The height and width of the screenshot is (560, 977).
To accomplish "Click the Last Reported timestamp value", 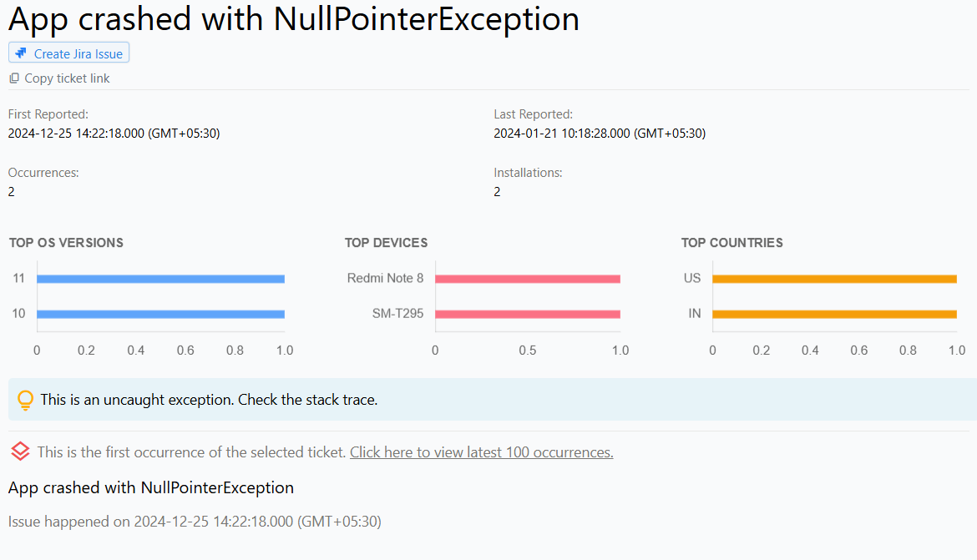I will tap(600, 133).
